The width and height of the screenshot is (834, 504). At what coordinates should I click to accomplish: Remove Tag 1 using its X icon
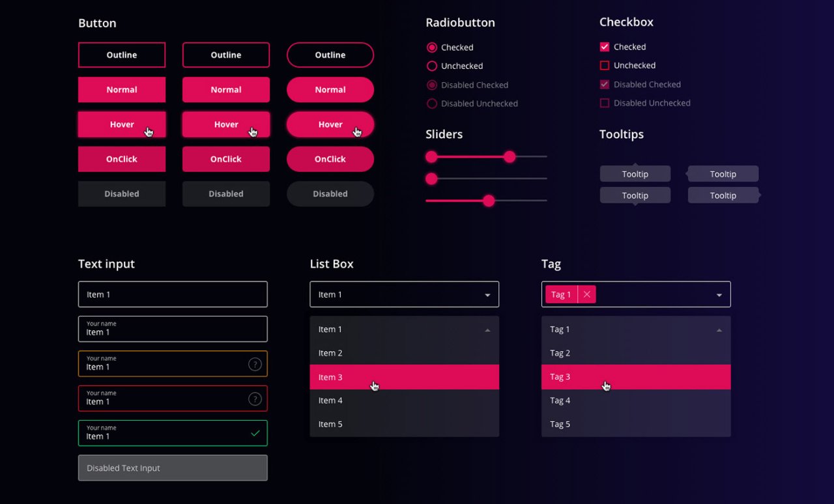click(x=586, y=294)
